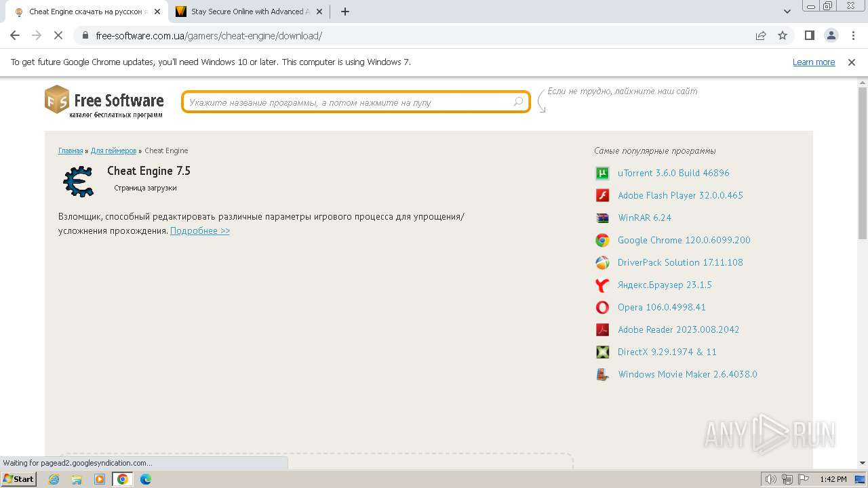This screenshot has height=488, width=868.
Task: Click the Cheat Engine logo icon
Action: tap(79, 181)
